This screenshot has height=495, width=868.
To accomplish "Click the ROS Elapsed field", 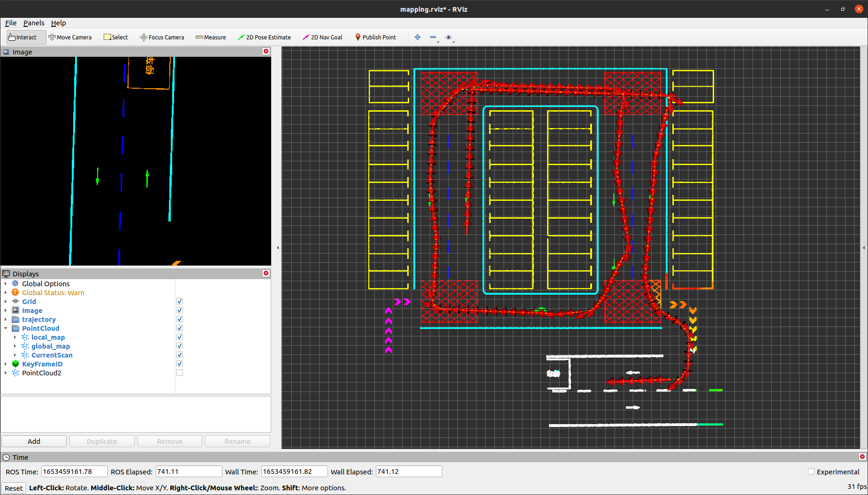I will [189, 472].
